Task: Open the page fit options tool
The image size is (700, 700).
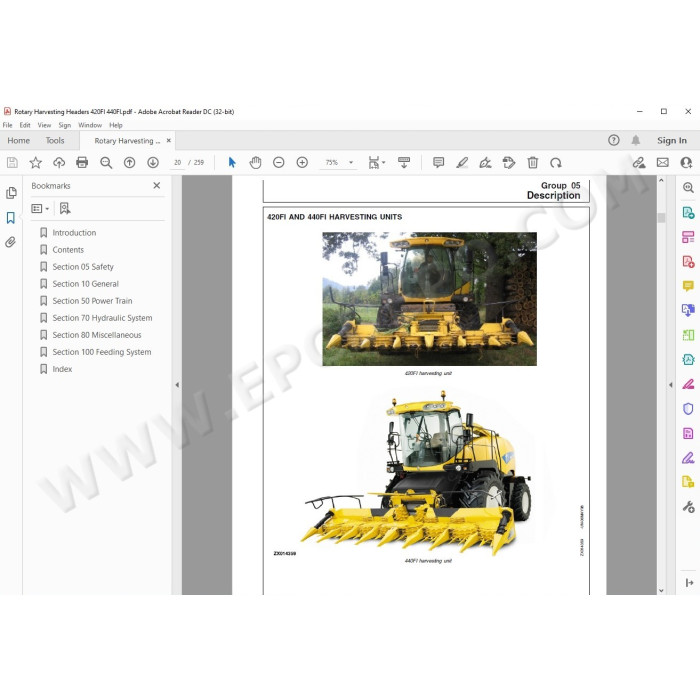Action: click(376, 162)
